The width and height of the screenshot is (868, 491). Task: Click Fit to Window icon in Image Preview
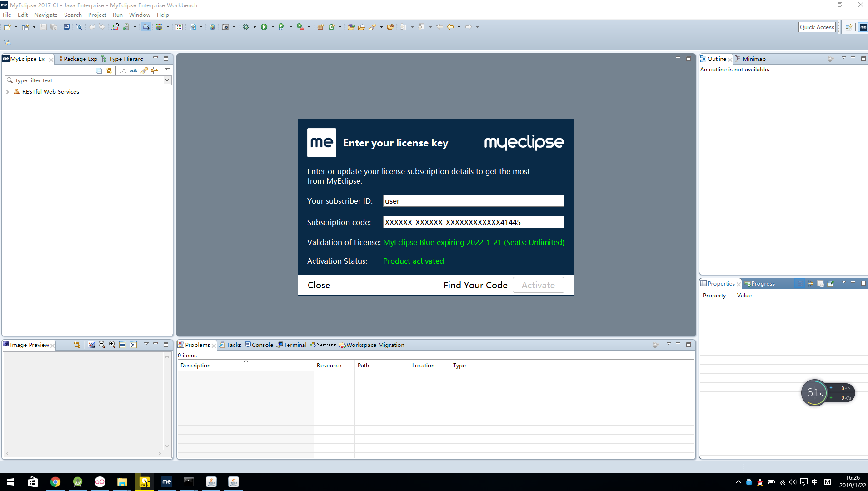tap(133, 345)
